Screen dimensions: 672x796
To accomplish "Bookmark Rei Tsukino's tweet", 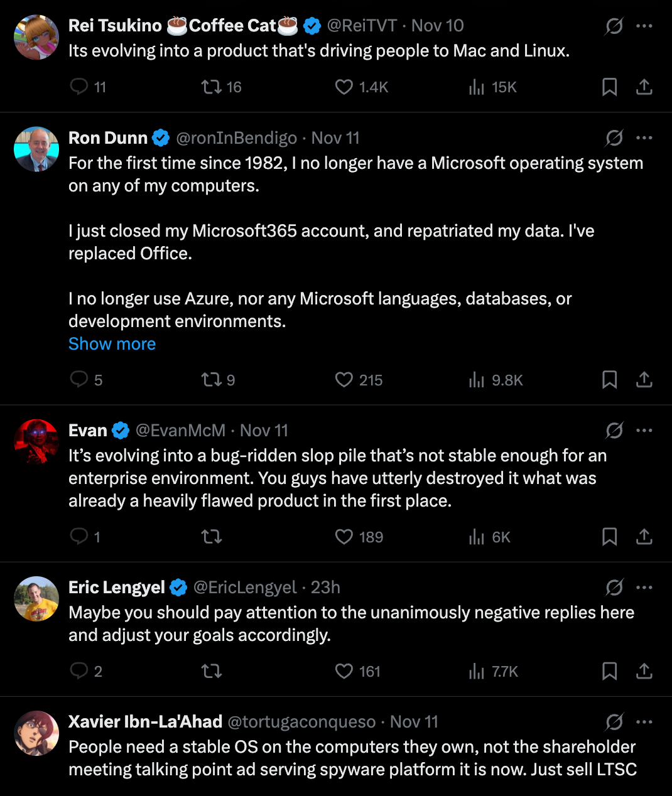I will (609, 87).
